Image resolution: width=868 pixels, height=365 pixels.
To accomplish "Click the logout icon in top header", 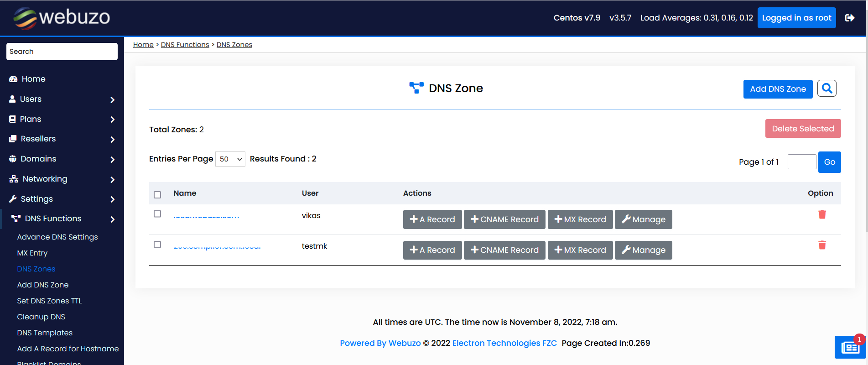I will (849, 18).
